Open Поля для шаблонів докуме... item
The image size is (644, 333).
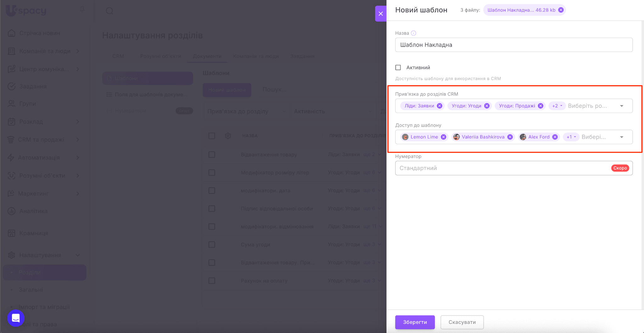147,94
